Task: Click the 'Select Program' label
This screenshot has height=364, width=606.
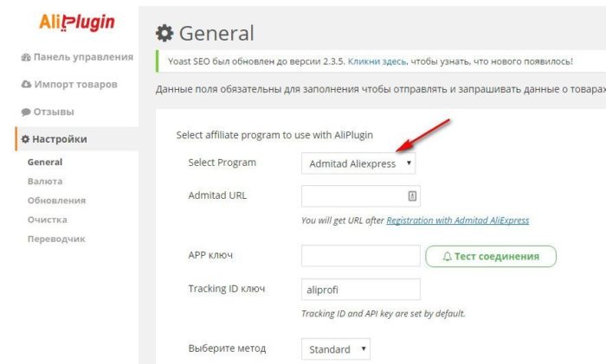Action: (222, 163)
